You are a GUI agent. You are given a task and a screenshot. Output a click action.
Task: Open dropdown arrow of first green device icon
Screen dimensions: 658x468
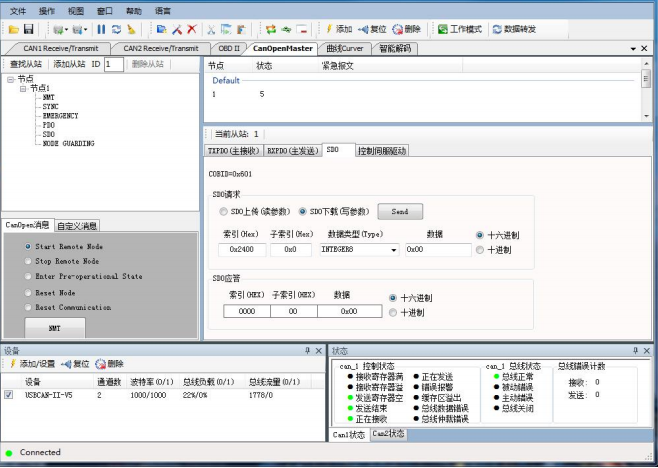66,29
